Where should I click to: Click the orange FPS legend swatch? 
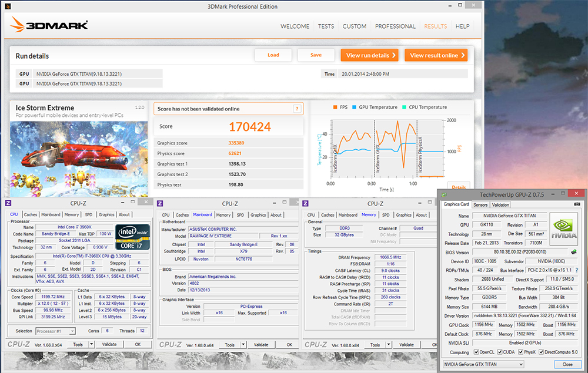click(335, 107)
